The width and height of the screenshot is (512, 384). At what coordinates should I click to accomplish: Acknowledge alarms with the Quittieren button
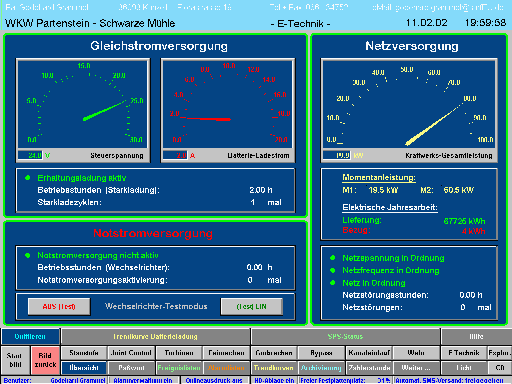pos(30,337)
